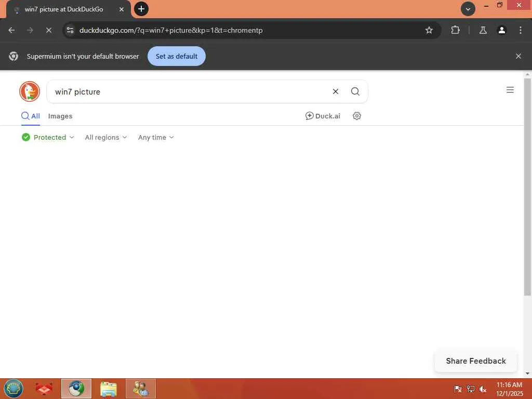Image resolution: width=532 pixels, height=399 pixels.
Task: Click the DuckDuckGo logo
Action: 30,91
